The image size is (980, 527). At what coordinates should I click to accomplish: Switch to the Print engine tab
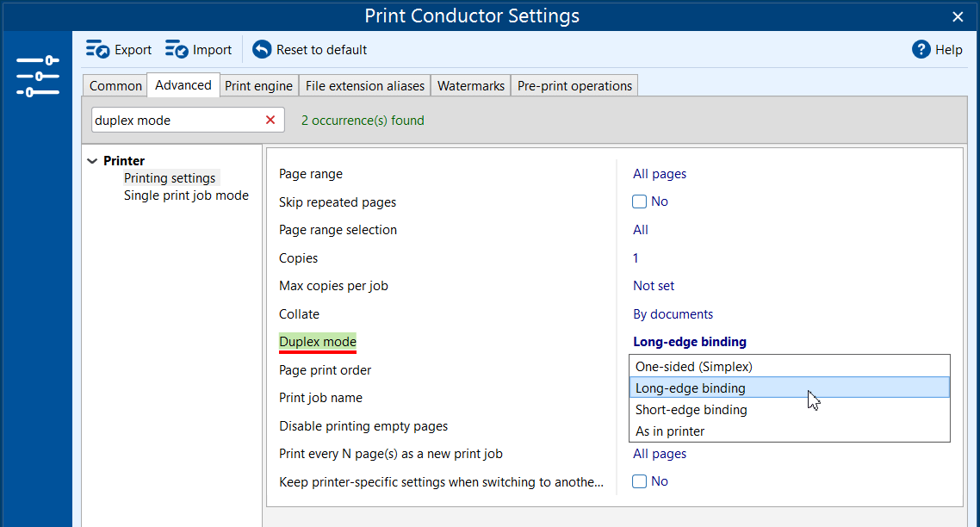[x=258, y=86]
